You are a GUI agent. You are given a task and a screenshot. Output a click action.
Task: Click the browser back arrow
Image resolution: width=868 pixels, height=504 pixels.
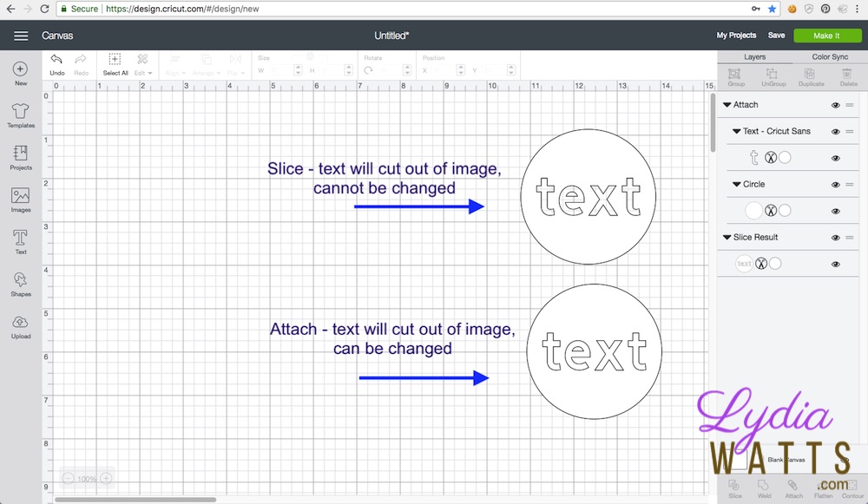point(10,9)
